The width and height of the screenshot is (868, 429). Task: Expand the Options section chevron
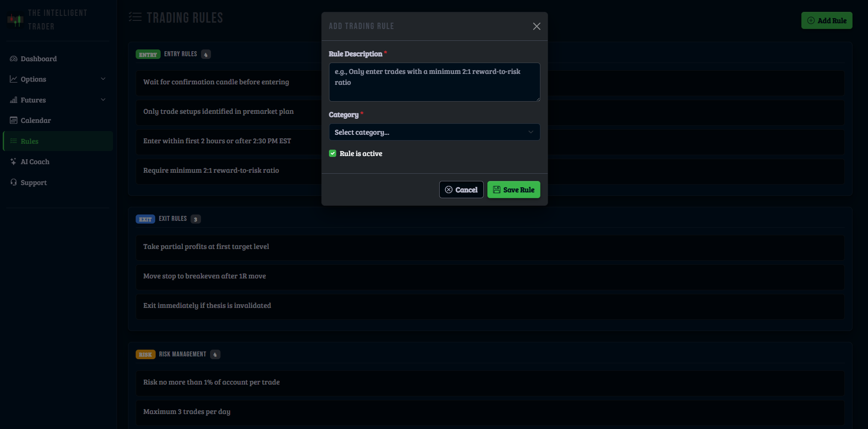pos(103,79)
